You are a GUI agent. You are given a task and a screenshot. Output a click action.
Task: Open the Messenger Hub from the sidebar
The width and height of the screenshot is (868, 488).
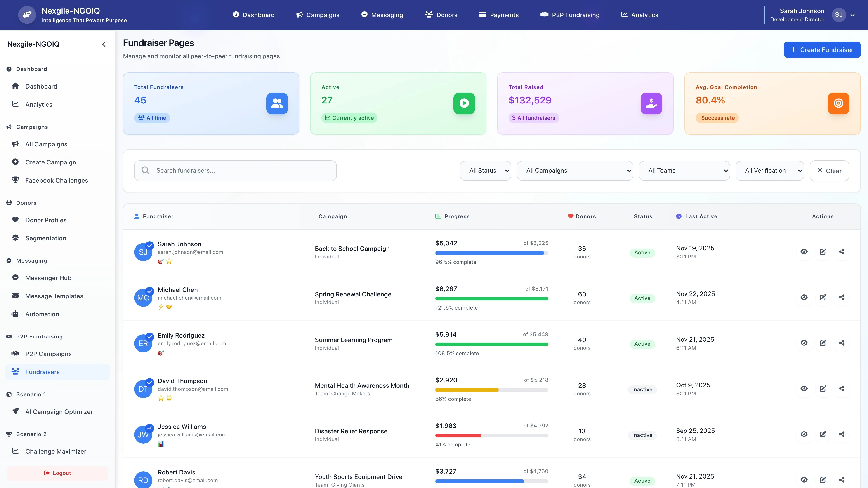[48, 278]
